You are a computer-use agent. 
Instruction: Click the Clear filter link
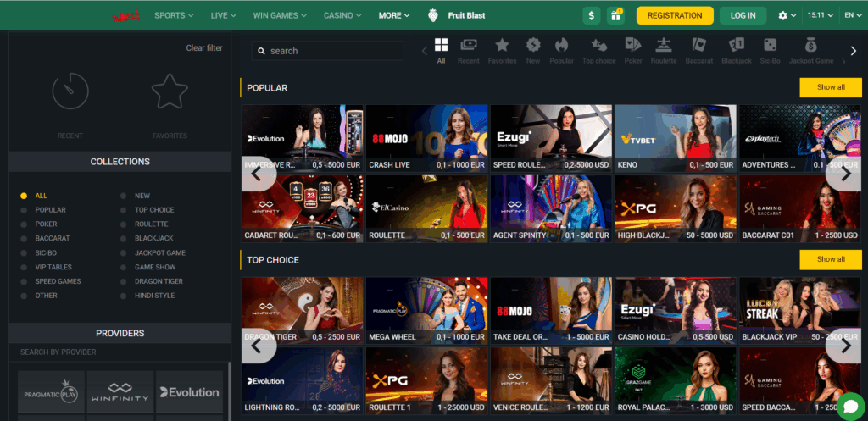click(204, 48)
